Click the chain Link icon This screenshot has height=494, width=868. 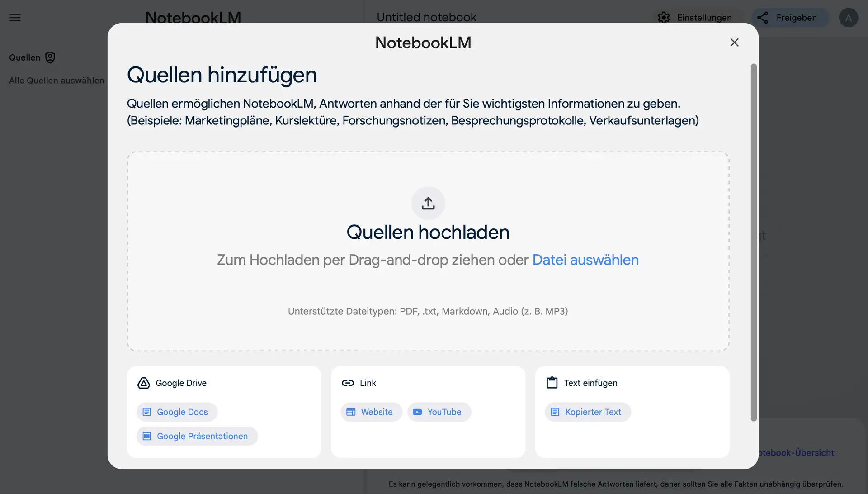[x=348, y=383]
